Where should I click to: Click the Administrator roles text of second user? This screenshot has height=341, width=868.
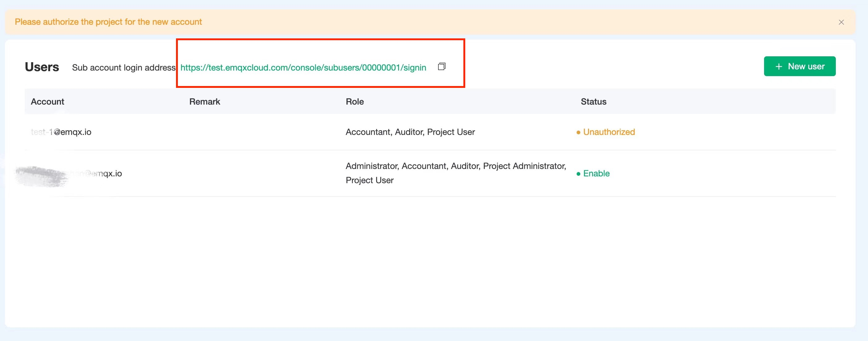(456, 173)
